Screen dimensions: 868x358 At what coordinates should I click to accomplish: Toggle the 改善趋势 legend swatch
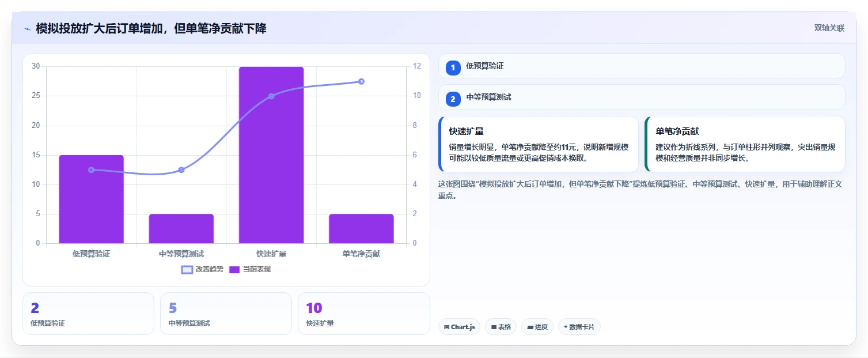pyautogui.click(x=187, y=269)
